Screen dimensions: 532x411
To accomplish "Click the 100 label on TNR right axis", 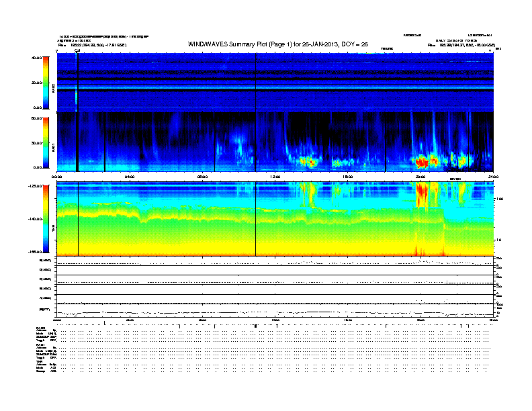I will (x=499, y=199).
